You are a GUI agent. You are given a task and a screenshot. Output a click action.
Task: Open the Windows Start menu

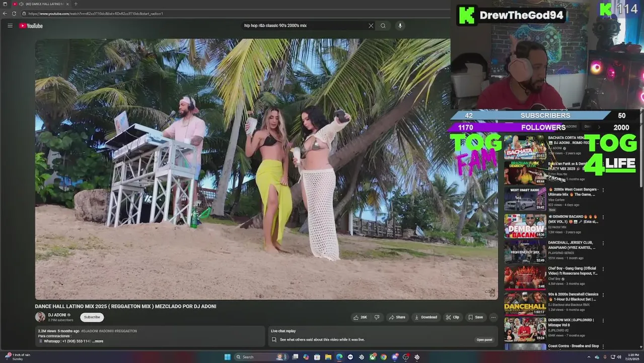tap(227, 357)
